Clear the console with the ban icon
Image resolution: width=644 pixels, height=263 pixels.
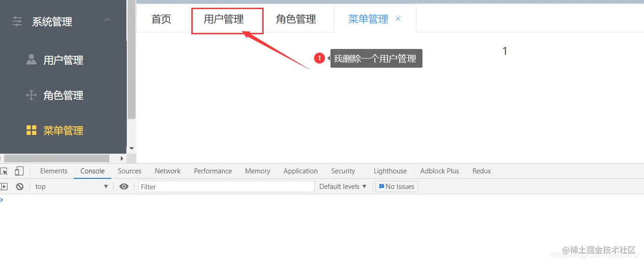click(20, 187)
